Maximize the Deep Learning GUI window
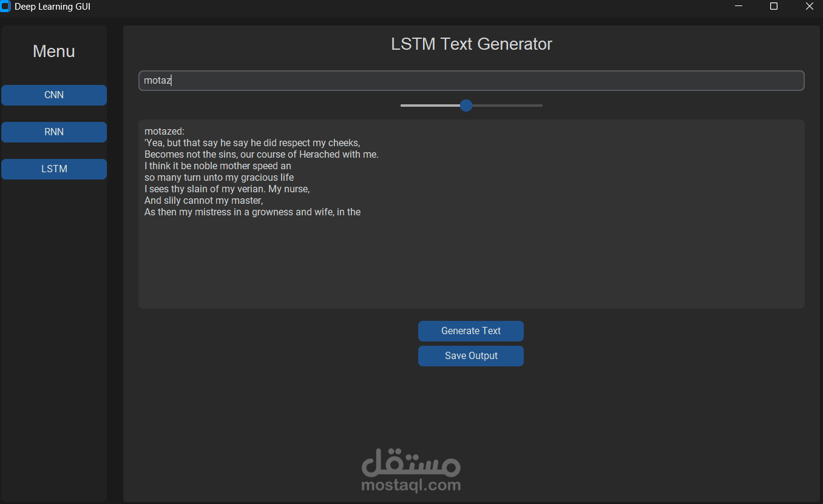The height and width of the screenshot is (504, 823). click(x=774, y=6)
